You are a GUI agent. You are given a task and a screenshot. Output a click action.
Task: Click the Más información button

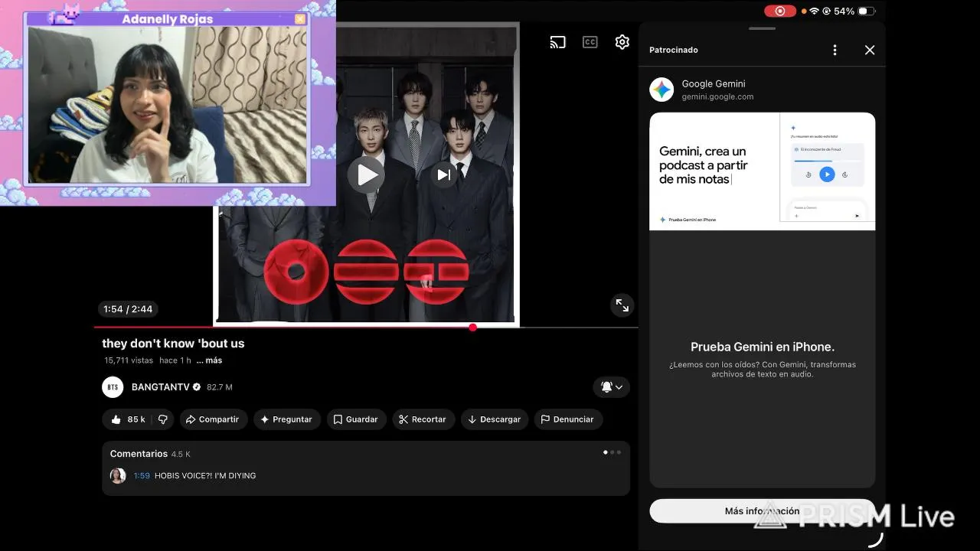click(x=762, y=511)
